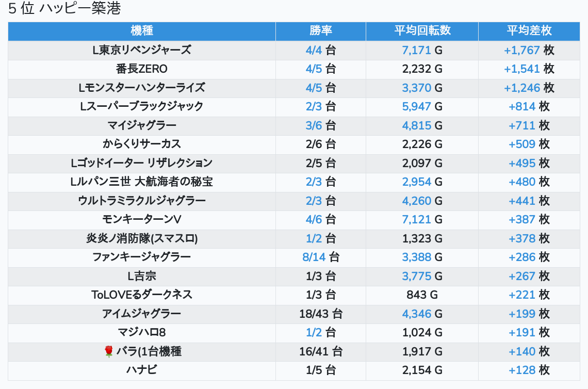Screen dimensions: 588x389
Task: Select machine name L東京リベンジャーズ
Action: pyautogui.click(x=142, y=50)
